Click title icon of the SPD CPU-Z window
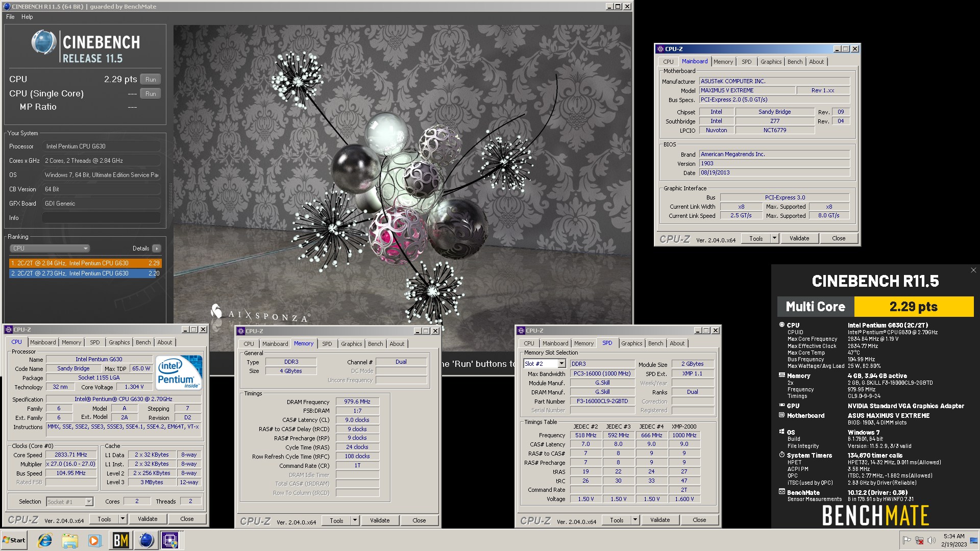Image resolution: width=980 pixels, height=551 pixels. pyautogui.click(x=521, y=331)
